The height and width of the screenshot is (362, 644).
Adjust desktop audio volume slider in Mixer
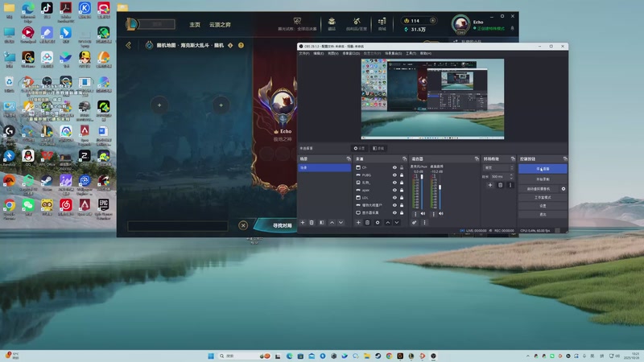[x=440, y=191]
